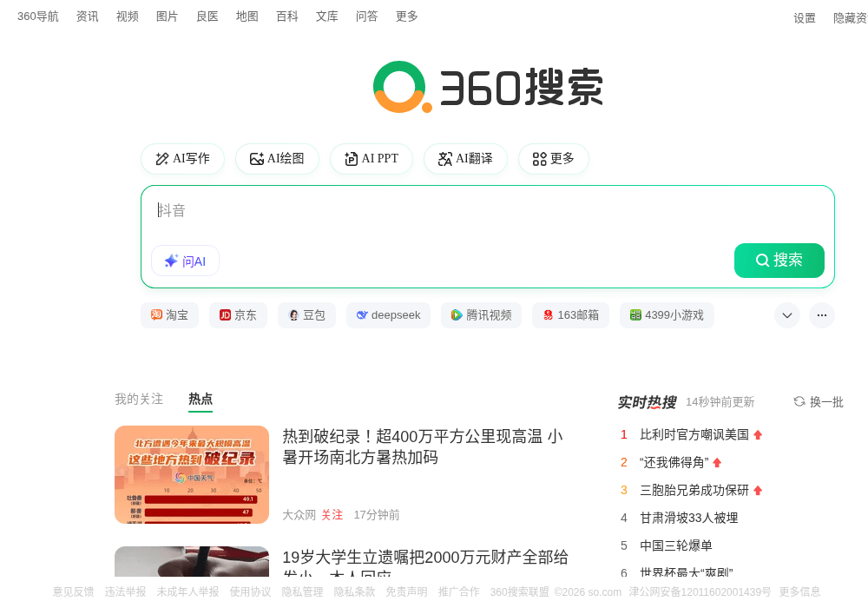Click 隐私条款 in footer
868x608 pixels.
coord(354,592)
